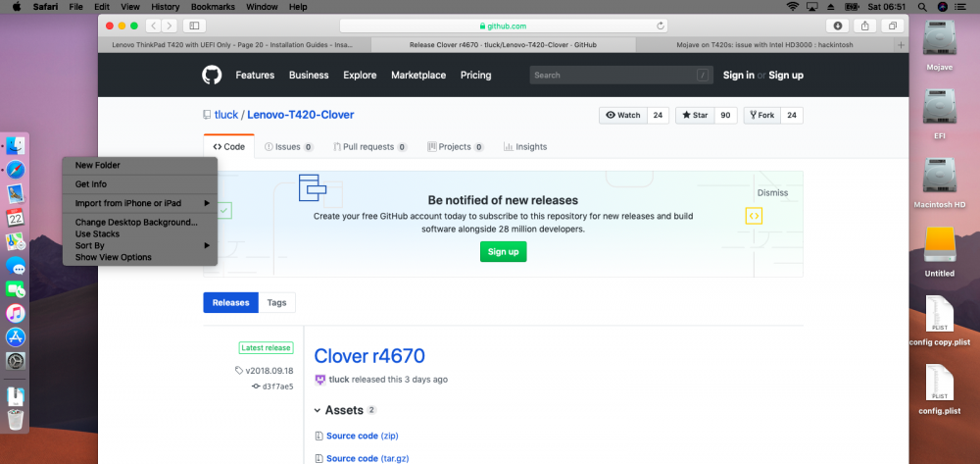Viewport: 980px width, 464px height.
Task: Choose Get Info in context menu
Action: coord(140,184)
